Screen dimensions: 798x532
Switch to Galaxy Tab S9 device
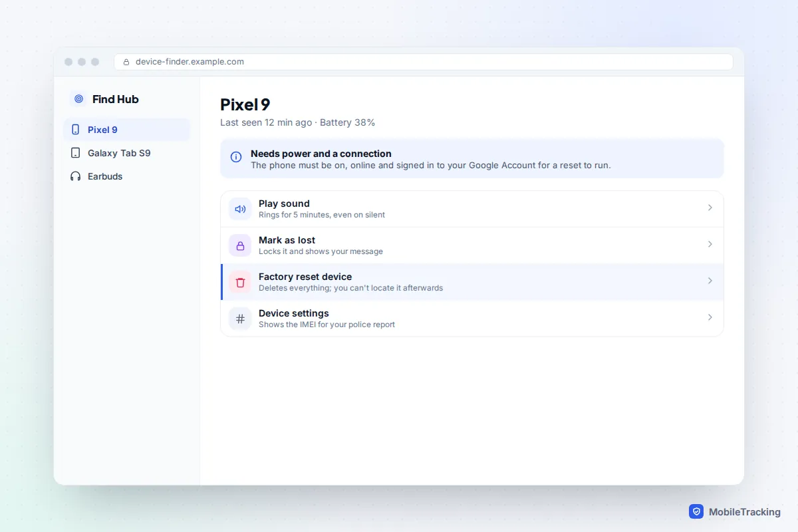(x=126, y=153)
